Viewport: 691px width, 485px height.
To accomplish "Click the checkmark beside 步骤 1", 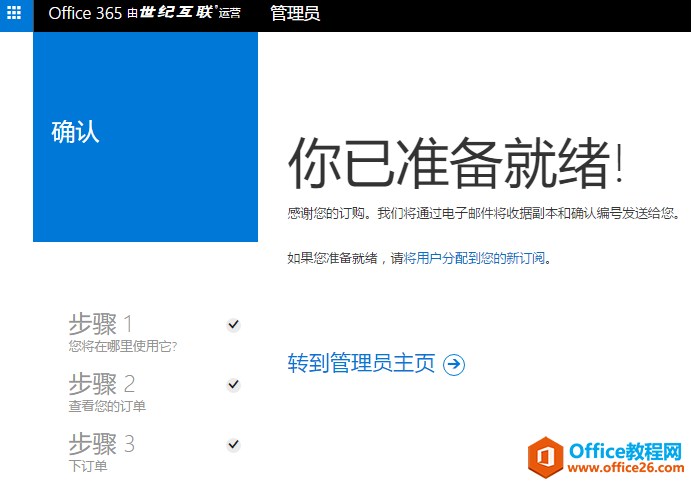I will click(x=234, y=325).
